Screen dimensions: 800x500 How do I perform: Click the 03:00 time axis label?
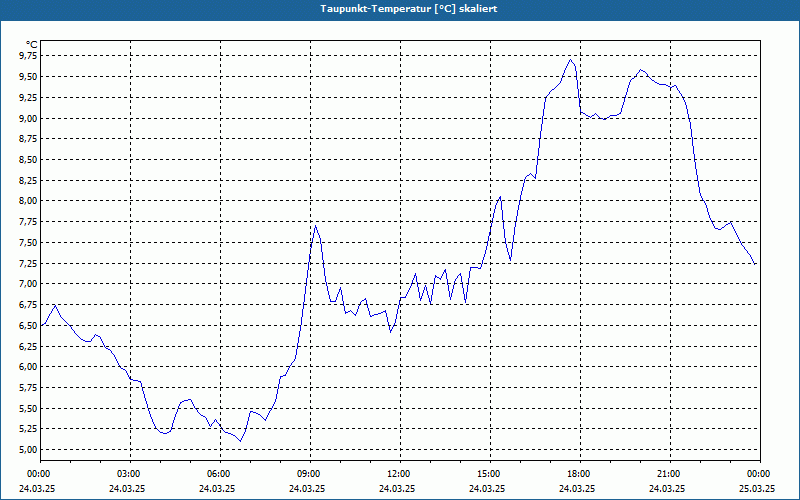click(131, 474)
